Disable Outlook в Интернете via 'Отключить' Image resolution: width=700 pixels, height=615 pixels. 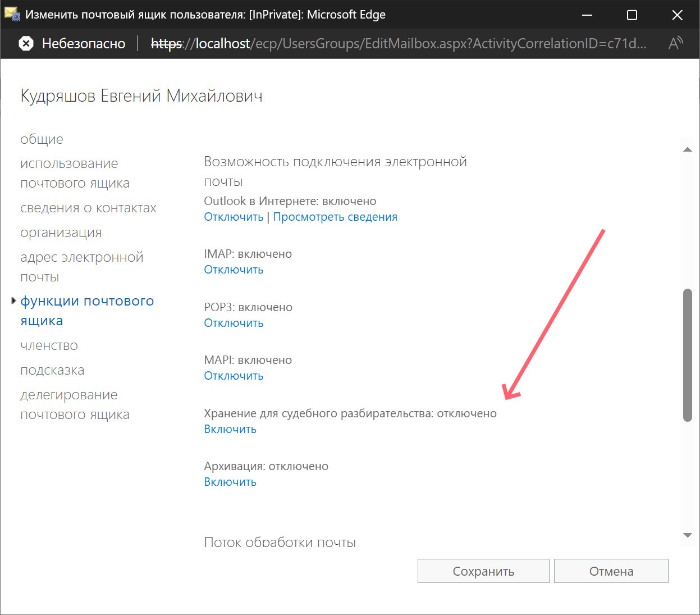tap(234, 217)
